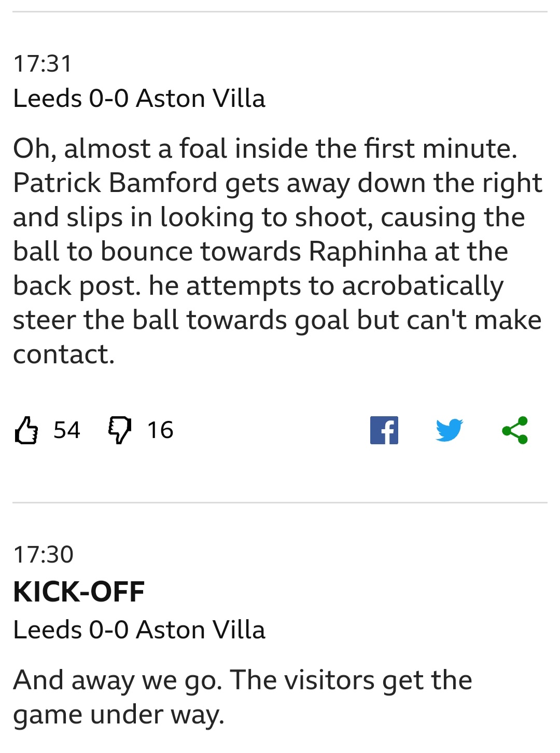The image size is (560, 753).
Task: Tap the score line above the Bamford commentary
Action: pos(139,98)
